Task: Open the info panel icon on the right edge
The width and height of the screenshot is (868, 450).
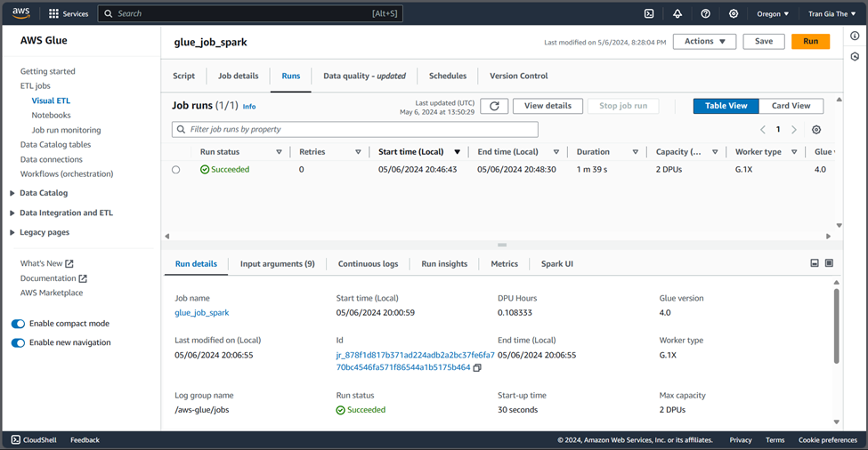Action: (855, 36)
